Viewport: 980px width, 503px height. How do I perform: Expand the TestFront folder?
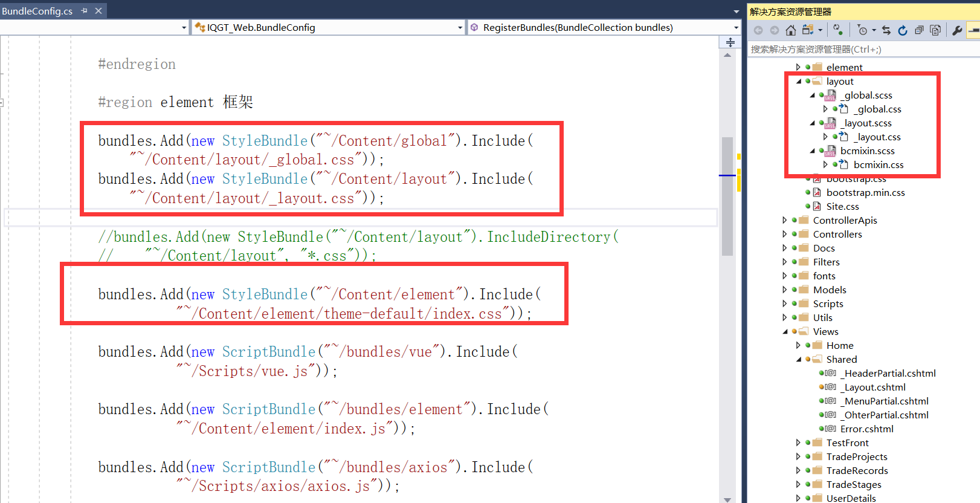[798, 443]
